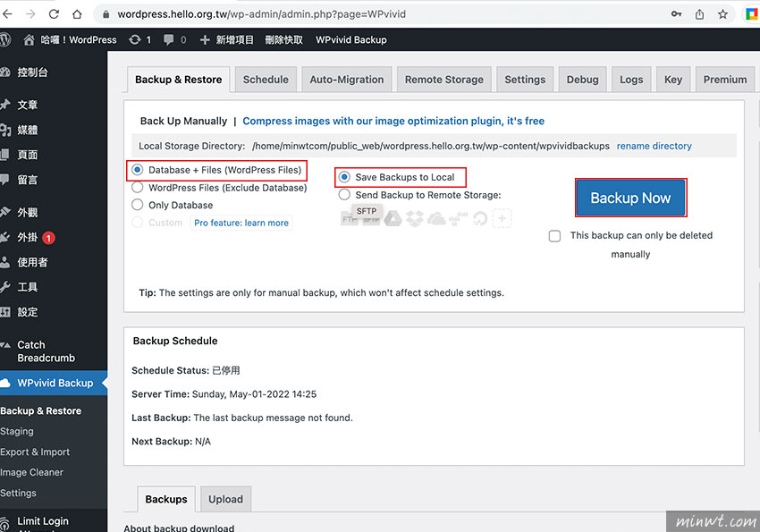Open the Logs tab

point(631,80)
